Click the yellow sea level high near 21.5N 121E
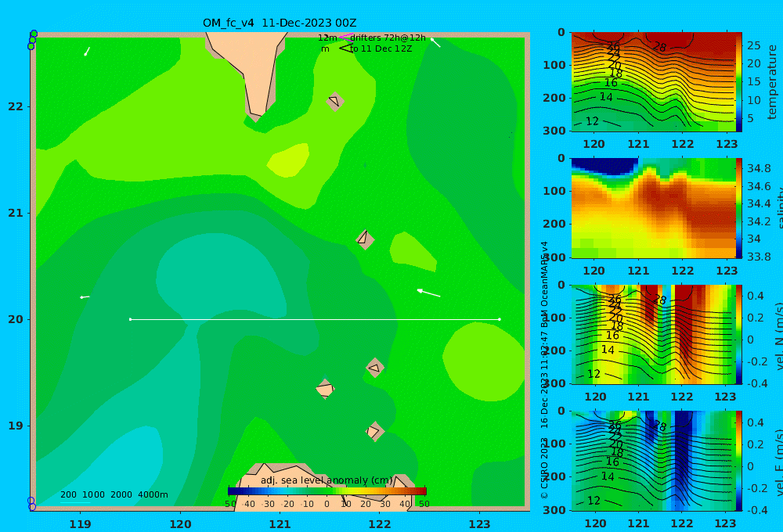 click(289, 160)
